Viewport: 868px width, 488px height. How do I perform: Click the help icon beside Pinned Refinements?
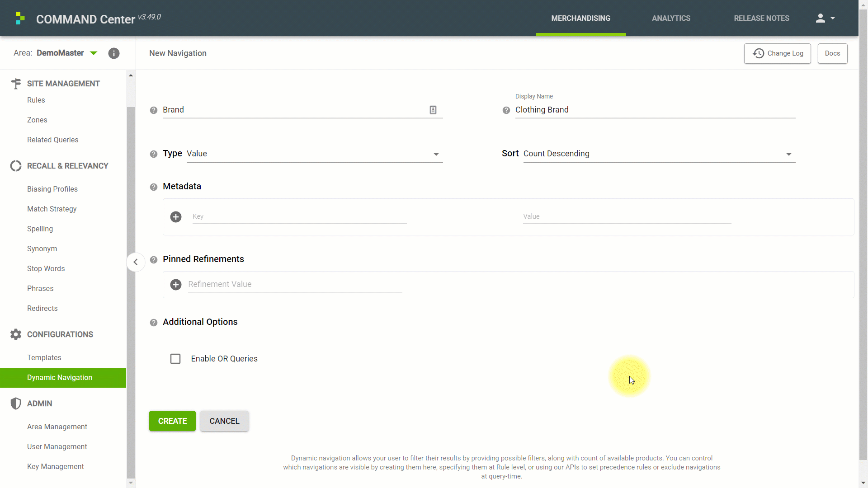tap(154, 260)
